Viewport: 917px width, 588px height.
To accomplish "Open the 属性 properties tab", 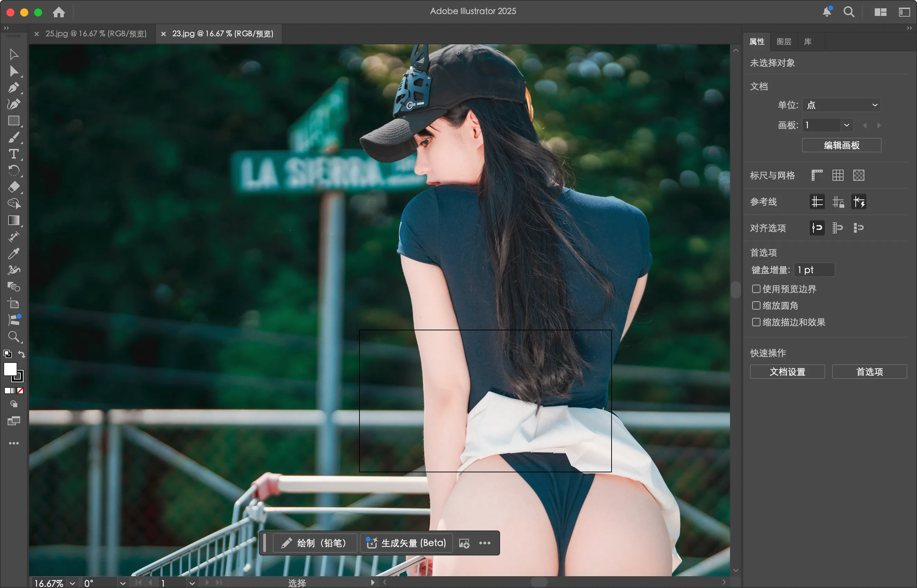I will click(x=757, y=42).
